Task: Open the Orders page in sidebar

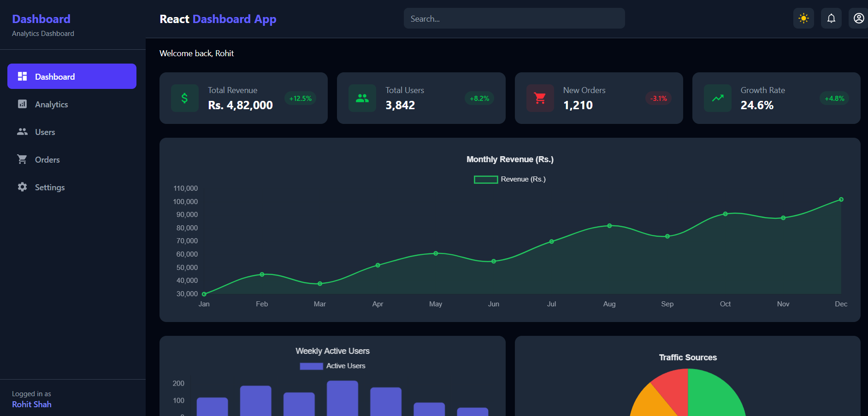Action: [72, 159]
